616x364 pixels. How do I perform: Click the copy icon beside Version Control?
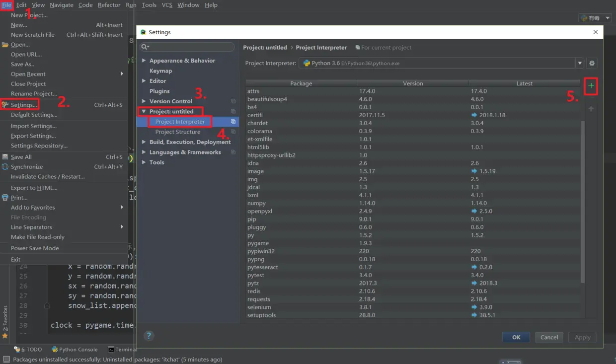click(x=233, y=101)
